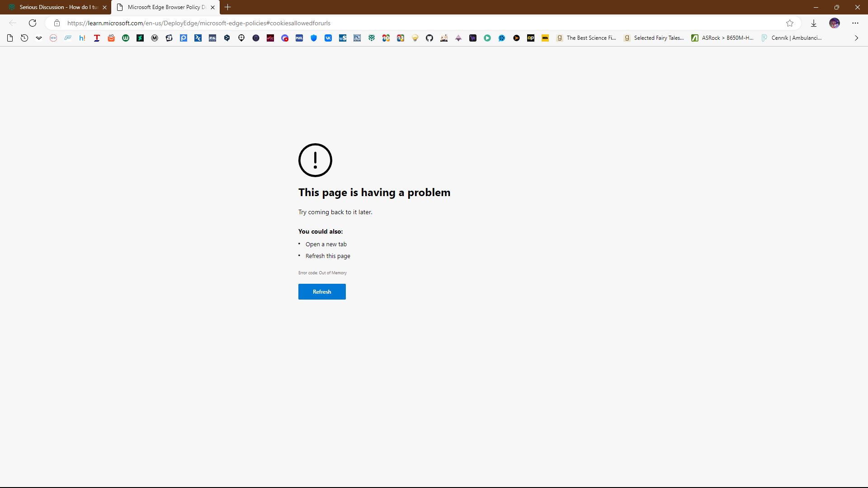Open the 'wS' bookmark
868x488 pixels.
[x=343, y=38]
